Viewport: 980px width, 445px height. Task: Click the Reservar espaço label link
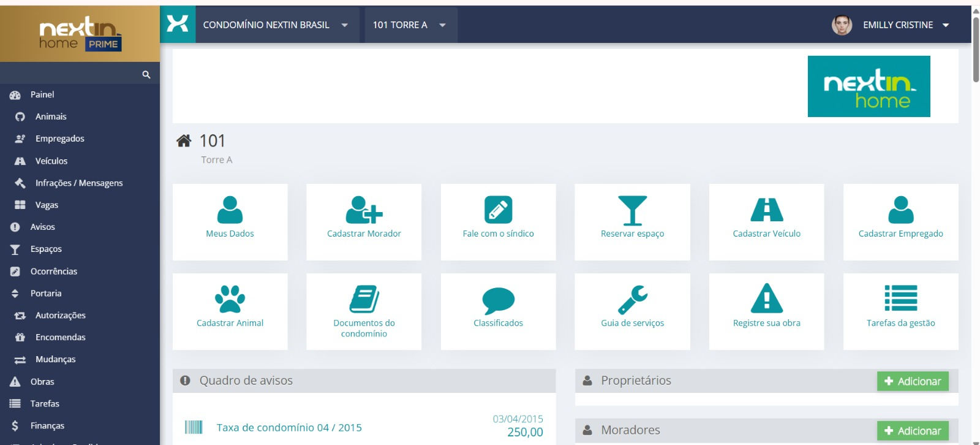(632, 234)
